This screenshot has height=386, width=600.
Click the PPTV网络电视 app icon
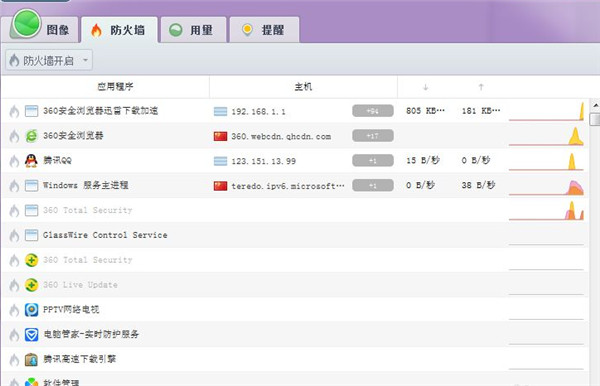point(31,310)
